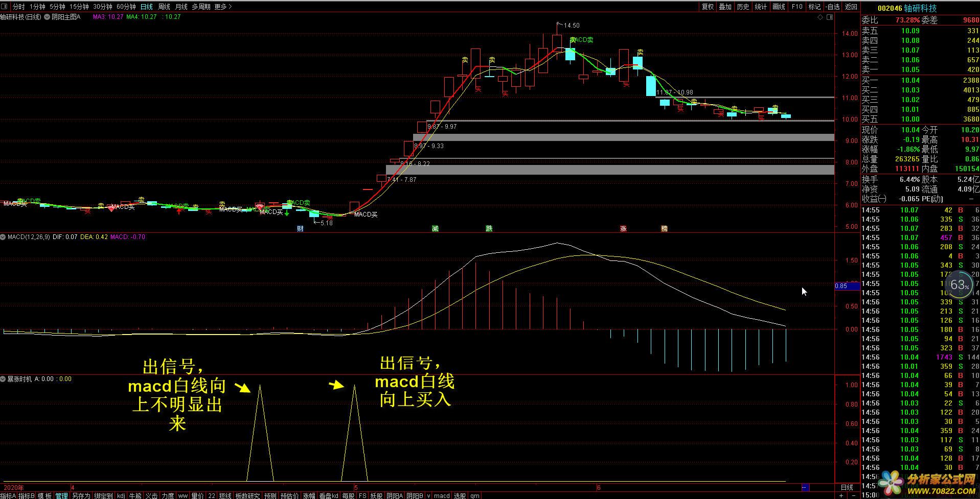Select the 月线 monthly period tab

pyautogui.click(x=181, y=7)
